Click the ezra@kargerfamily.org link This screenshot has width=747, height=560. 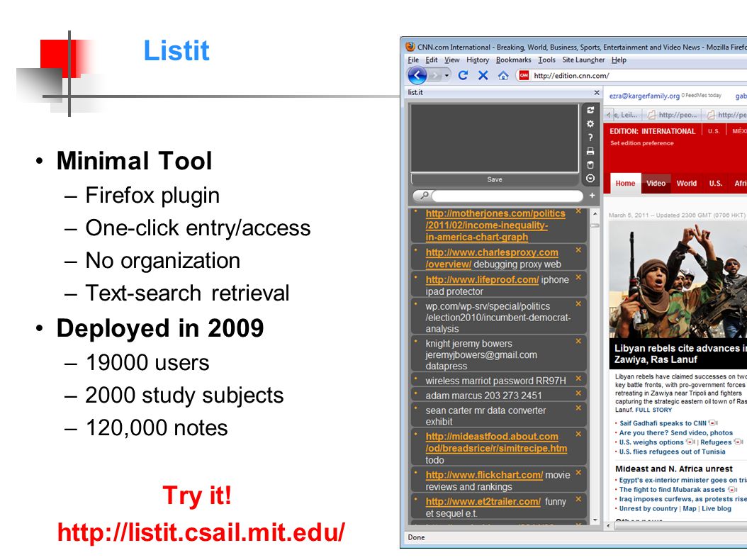click(644, 96)
